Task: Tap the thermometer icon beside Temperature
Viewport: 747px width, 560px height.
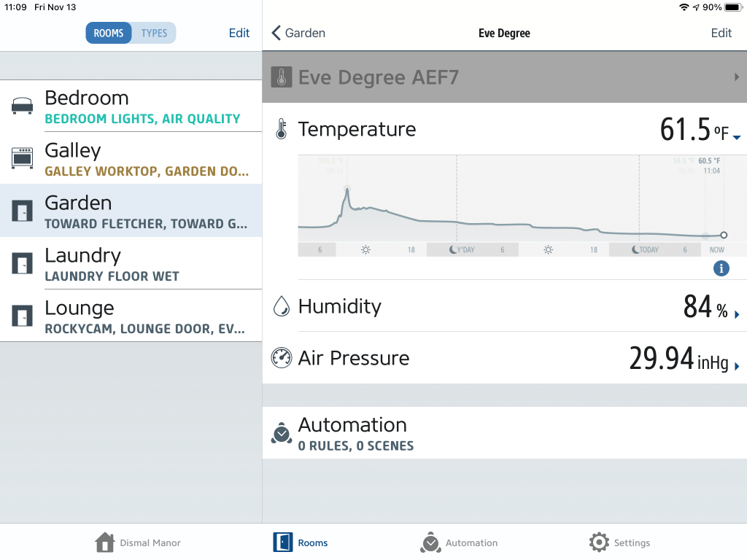Action: [x=281, y=130]
